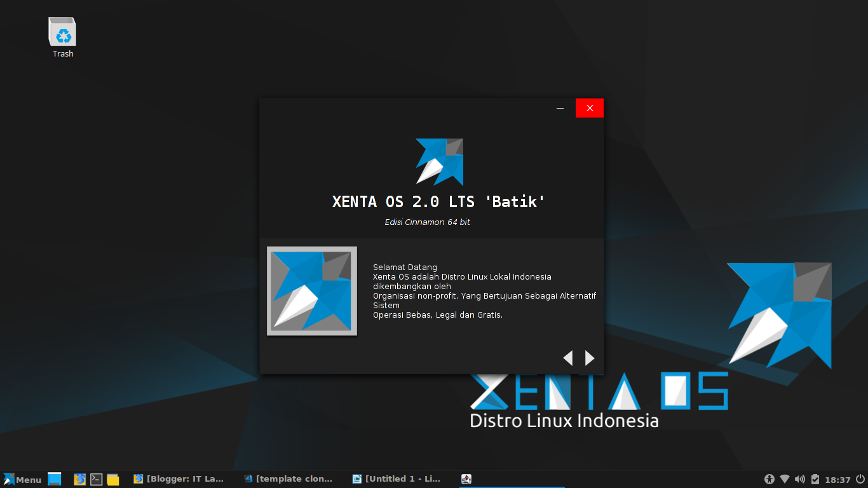Open the file manager folder launcher

tap(113, 479)
